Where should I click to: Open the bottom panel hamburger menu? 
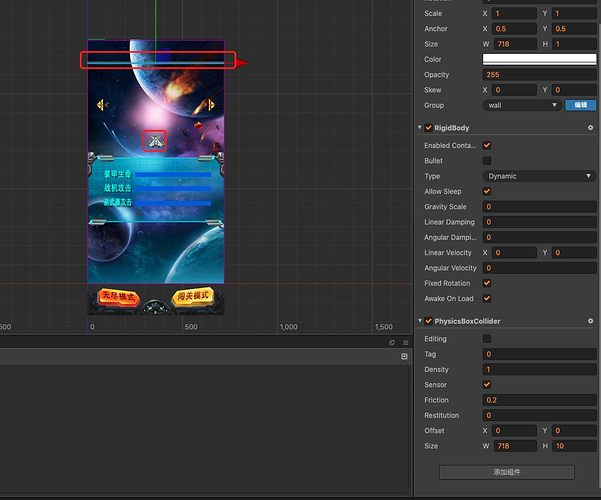[406, 342]
